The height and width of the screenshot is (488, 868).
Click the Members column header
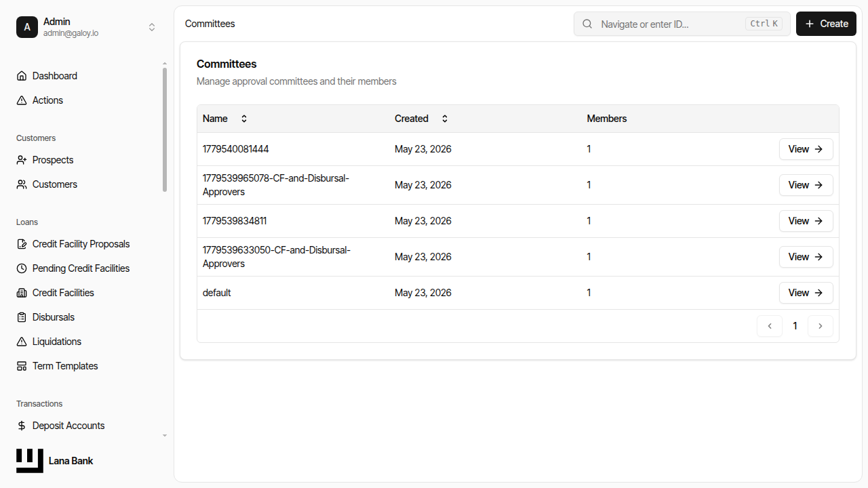coord(607,119)
